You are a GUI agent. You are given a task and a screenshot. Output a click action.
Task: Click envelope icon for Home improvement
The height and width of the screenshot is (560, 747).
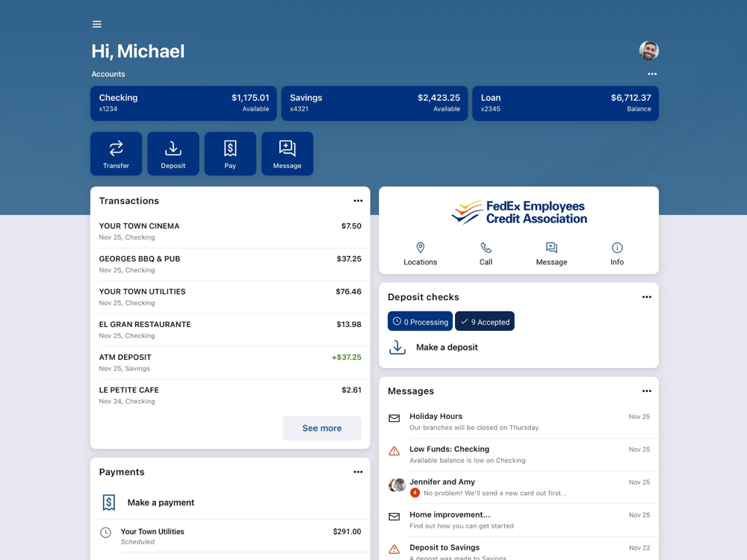tap(394, 517)
